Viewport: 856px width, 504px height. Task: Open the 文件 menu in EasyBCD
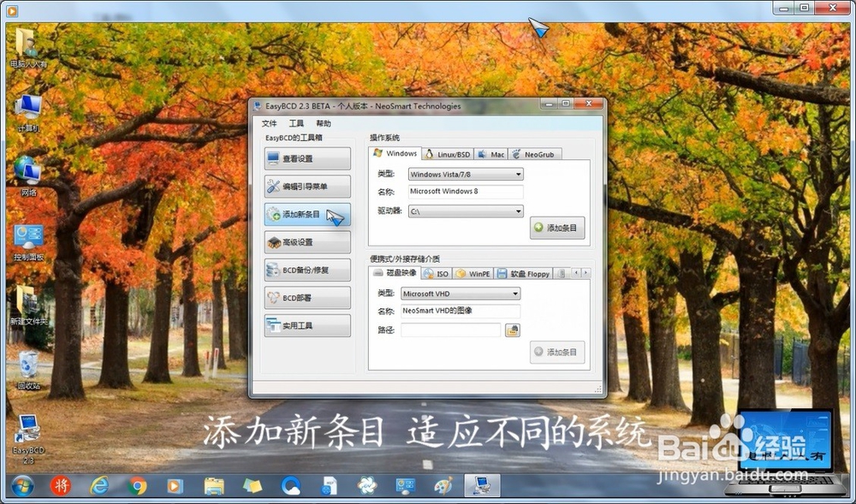[x=269, y=123]
